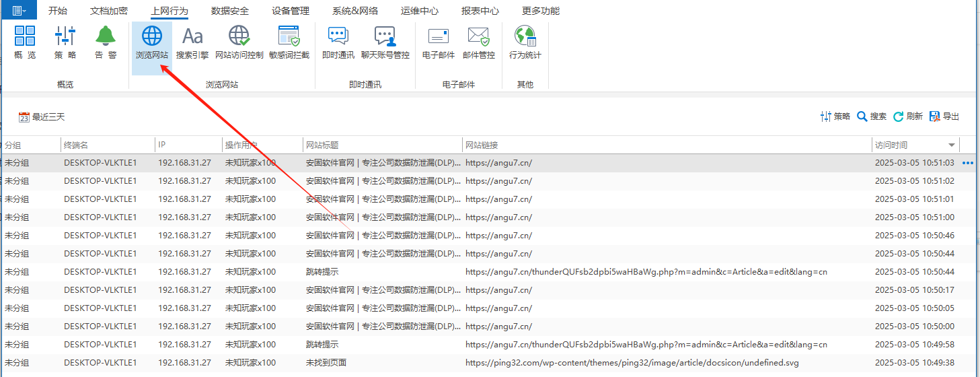The width and height of the screenshot is (980, 377).
Task: Click the 搜索 search button
Action: [x=872, y=116]
